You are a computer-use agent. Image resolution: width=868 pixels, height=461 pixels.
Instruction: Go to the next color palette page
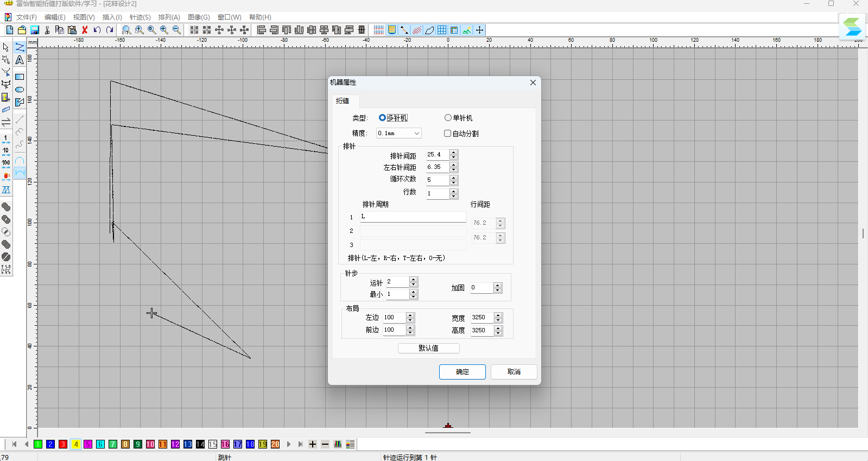tap(288, 444)
